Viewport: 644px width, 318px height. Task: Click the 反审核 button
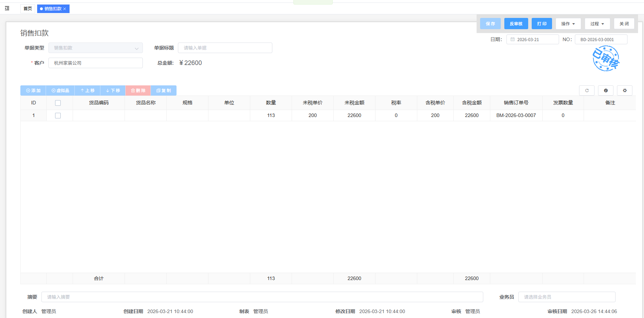(516, 24)
